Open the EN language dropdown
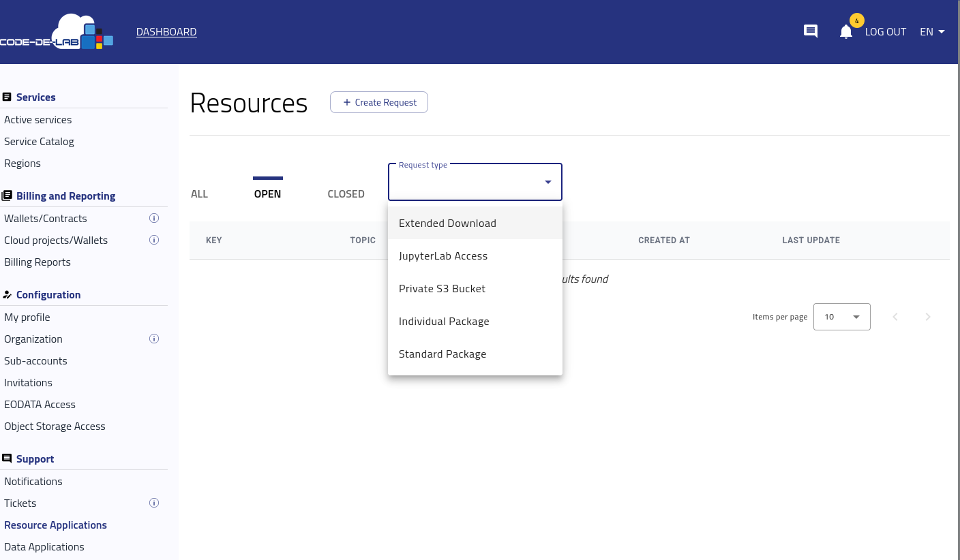The height and width of the screenshot is (560, 960). coord(932,32)
